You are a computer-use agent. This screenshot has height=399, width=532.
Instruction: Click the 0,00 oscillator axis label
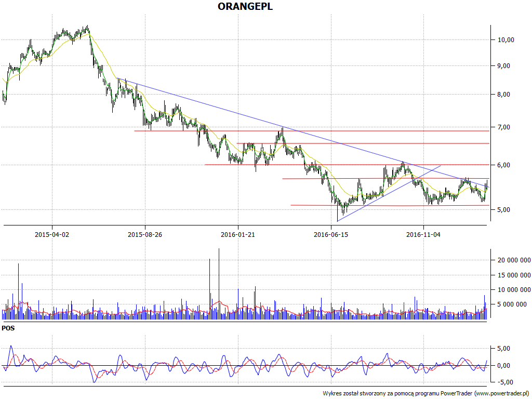pos(504,365)
